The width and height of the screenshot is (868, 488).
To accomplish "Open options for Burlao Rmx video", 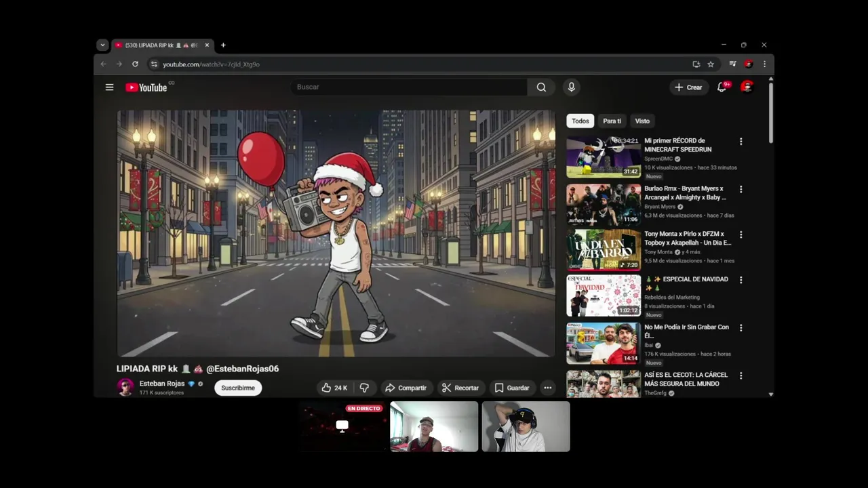I will click(x=741, y=189).
